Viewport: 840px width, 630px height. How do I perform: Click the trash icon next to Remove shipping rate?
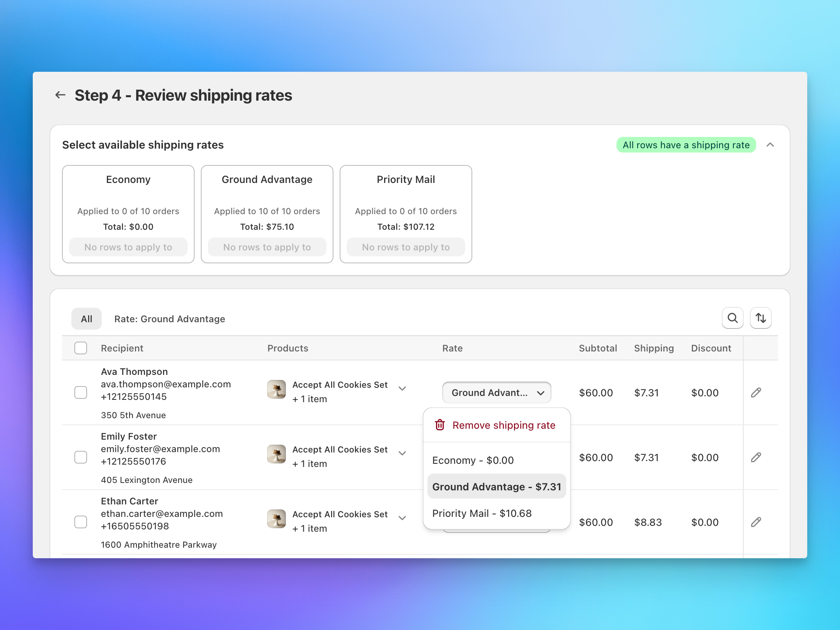click(x=440, y=425)
